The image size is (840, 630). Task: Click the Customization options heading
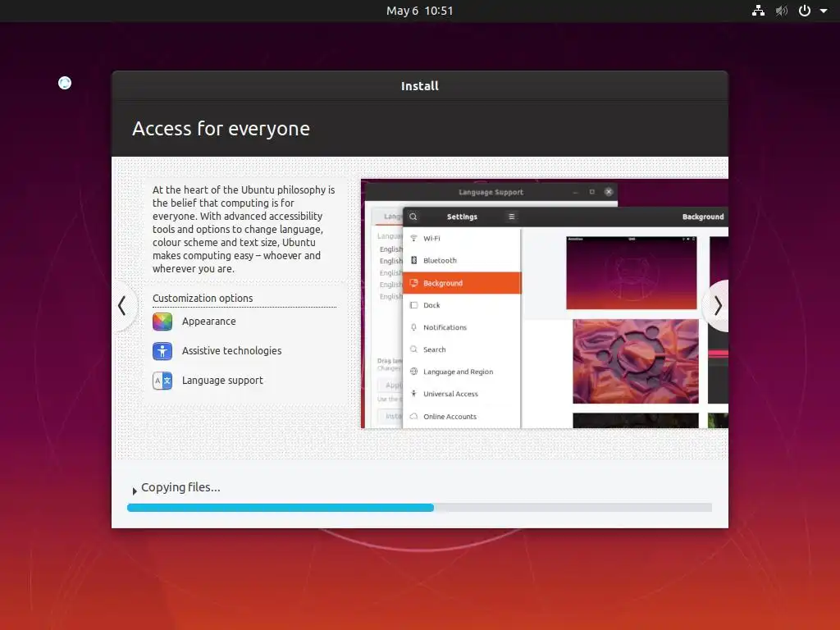203,299
